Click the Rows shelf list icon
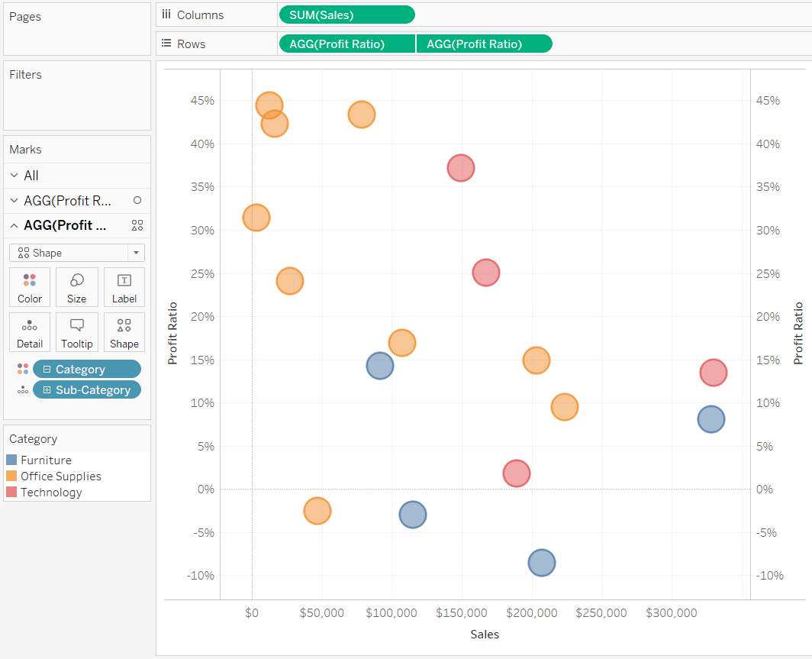This screenshot has width=812, height=659. pyautogui.click(x=166, y=43)
